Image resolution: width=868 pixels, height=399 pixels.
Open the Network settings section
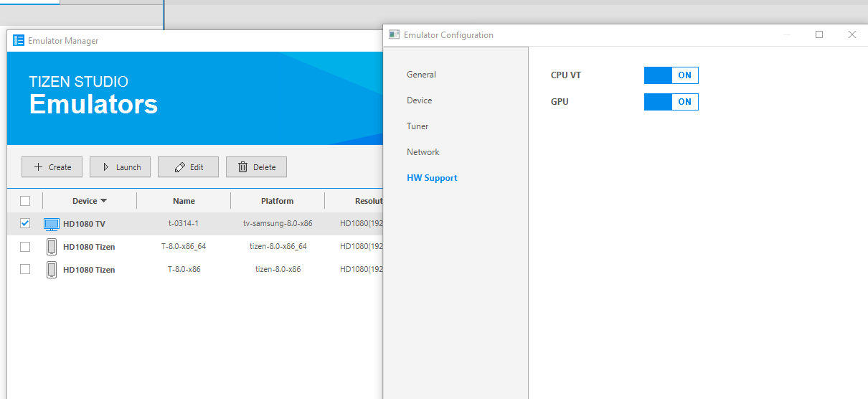coord(423,152)
